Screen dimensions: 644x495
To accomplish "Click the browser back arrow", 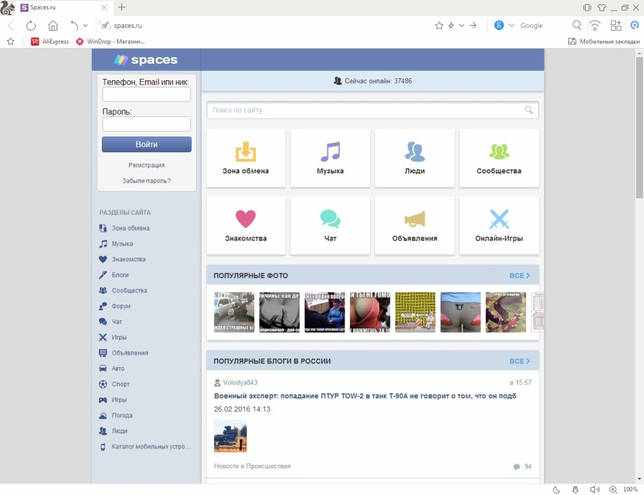I will (x=11, y=26).
